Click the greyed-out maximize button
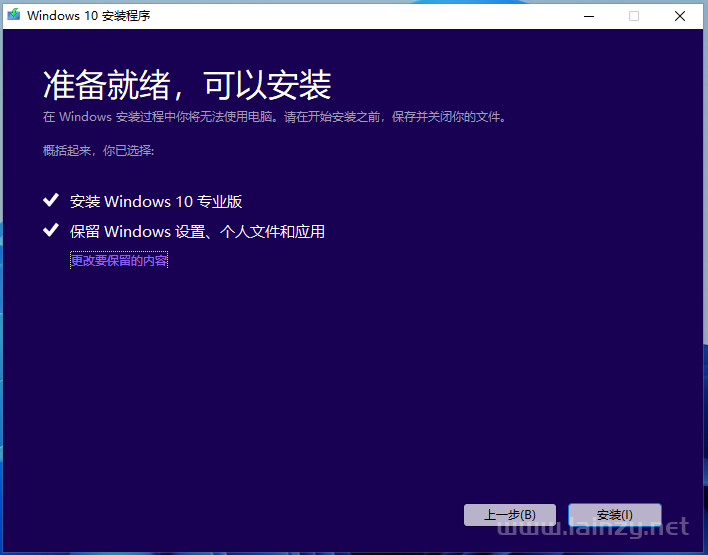708x555 pixels. [x=633, y=15]
